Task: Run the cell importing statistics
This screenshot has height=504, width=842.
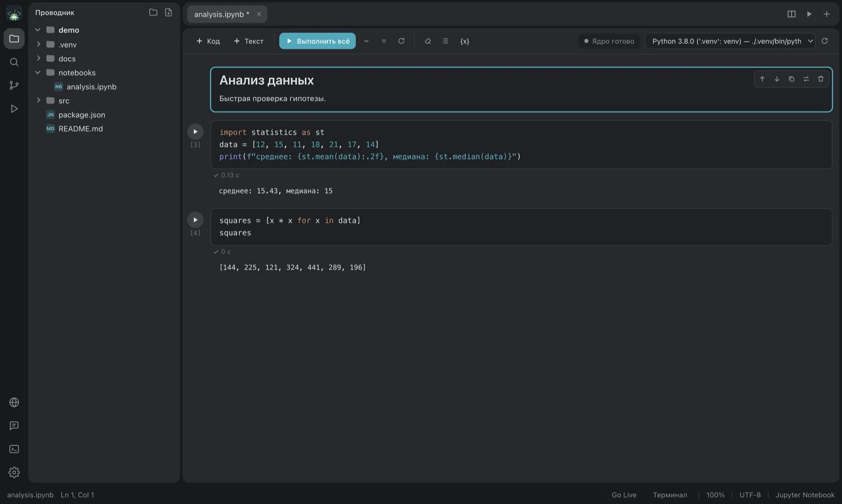Action: pos(195,132)
